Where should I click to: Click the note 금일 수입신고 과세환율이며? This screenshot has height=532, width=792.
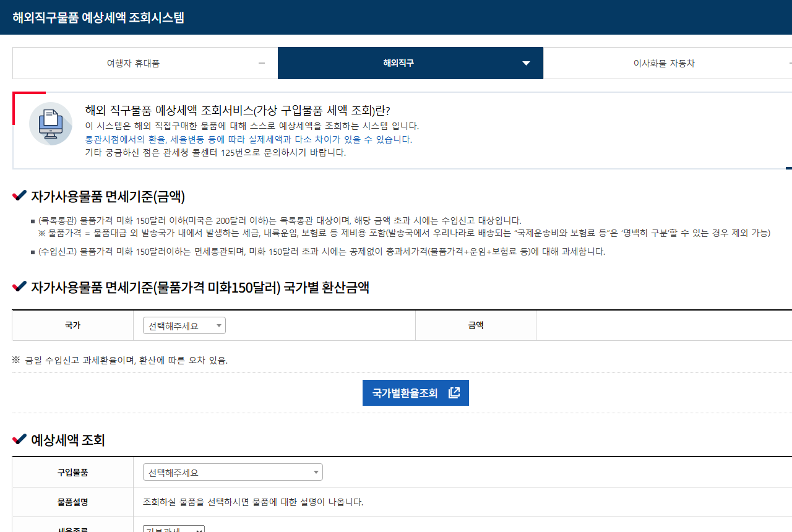pos(119,360)
